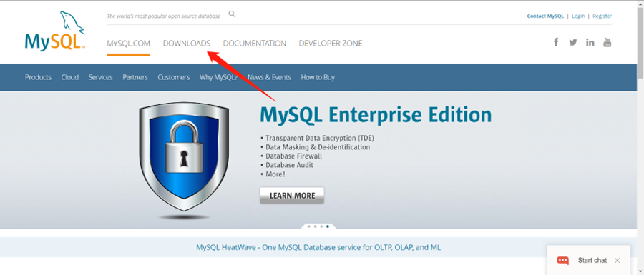Open the MySQL HeatWave banner link
The height and width of the screenshot is (275, 644).
point(318,248)
